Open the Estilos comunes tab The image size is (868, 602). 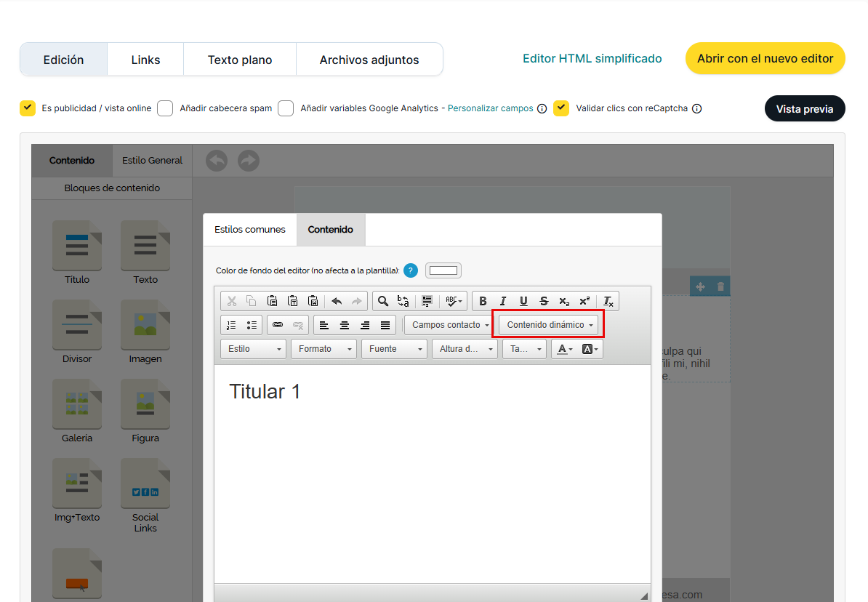pos(250,229)
